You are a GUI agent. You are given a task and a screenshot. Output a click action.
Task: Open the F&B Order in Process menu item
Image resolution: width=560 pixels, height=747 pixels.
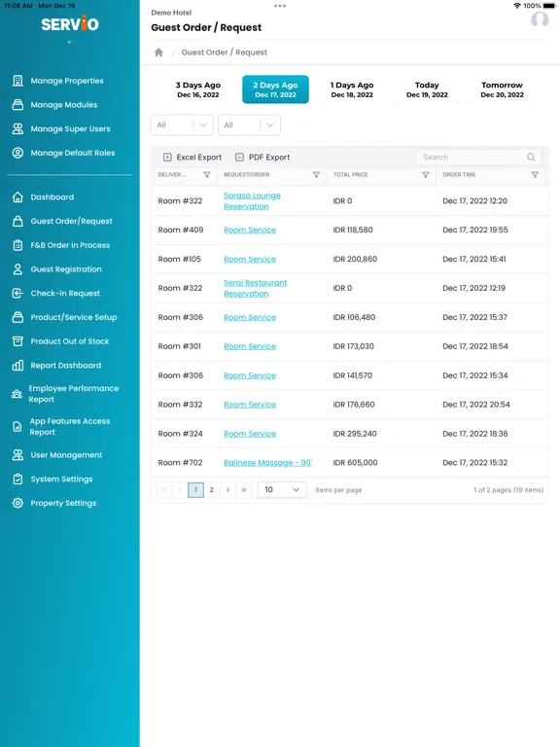(x=70, y=245)
